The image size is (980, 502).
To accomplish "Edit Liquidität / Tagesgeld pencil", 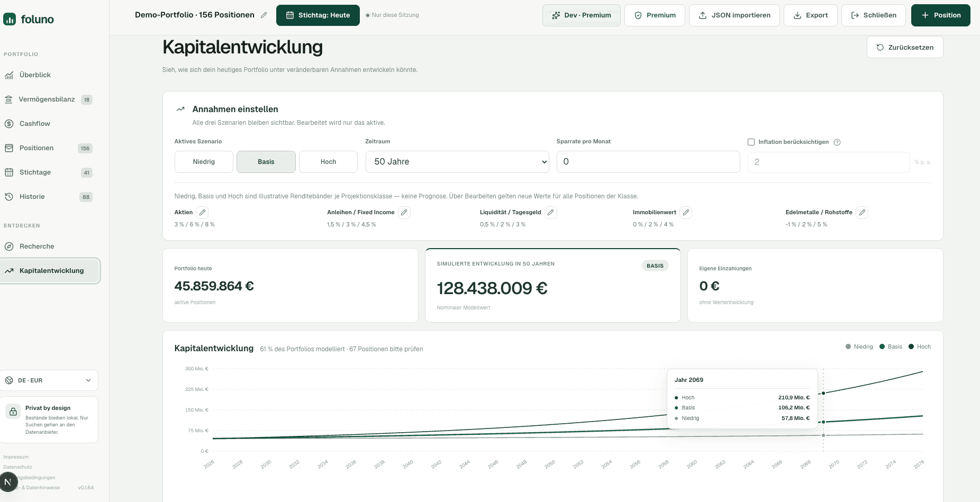I will [x=551, y=213].
